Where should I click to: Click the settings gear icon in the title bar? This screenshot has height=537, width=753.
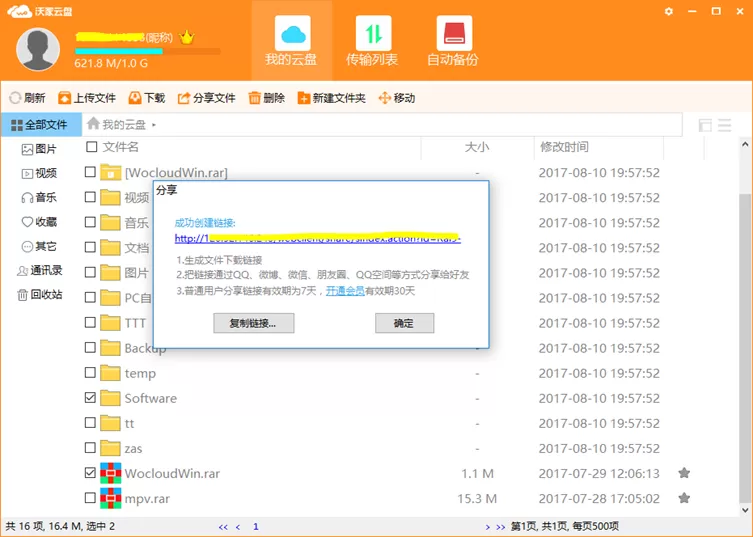pos(668,11)
